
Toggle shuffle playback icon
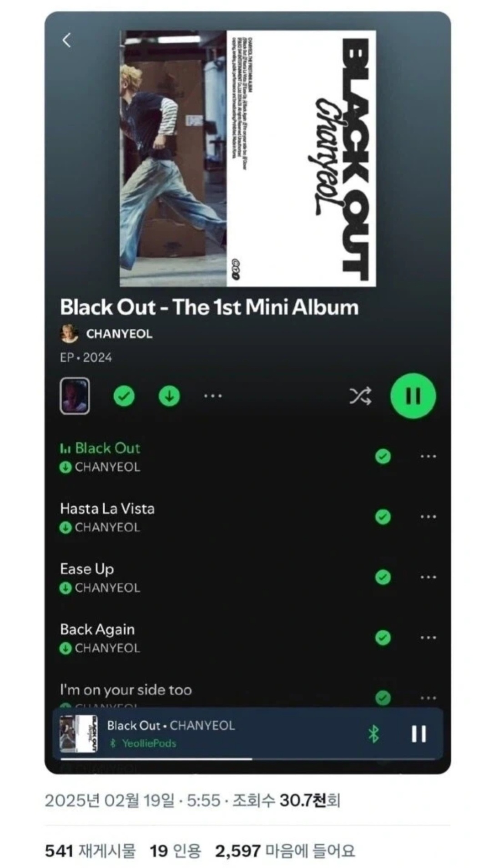(x=360, y=396)
